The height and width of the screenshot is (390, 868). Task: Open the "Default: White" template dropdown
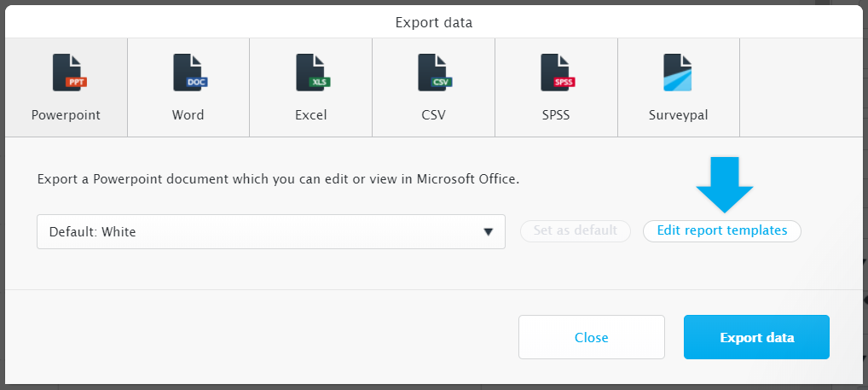click(x=271, y=231)
